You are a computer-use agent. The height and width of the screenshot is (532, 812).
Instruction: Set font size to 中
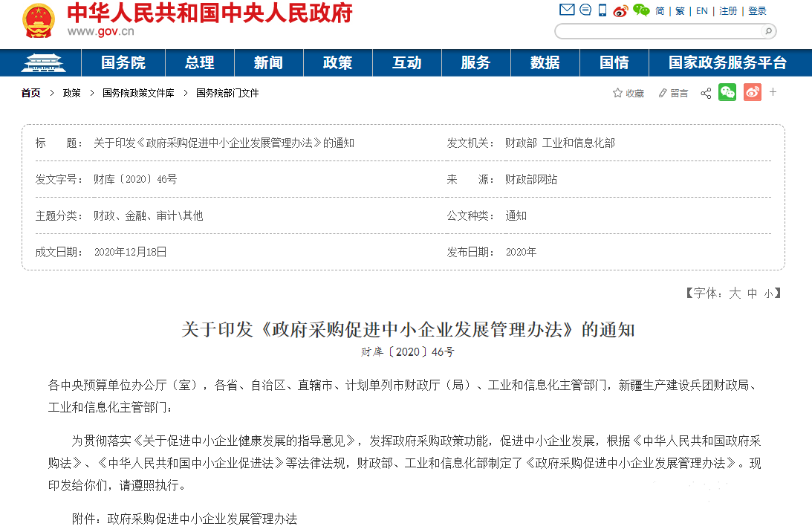[x=753, y=293]
